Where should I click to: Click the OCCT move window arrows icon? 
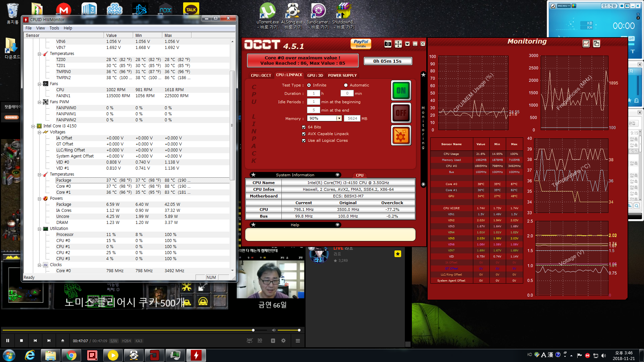pos(398,44)
